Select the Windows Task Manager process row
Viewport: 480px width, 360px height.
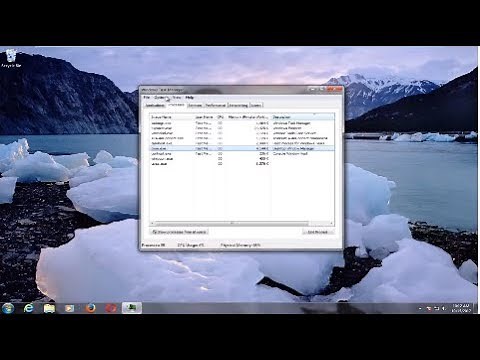tap(242, 123)
